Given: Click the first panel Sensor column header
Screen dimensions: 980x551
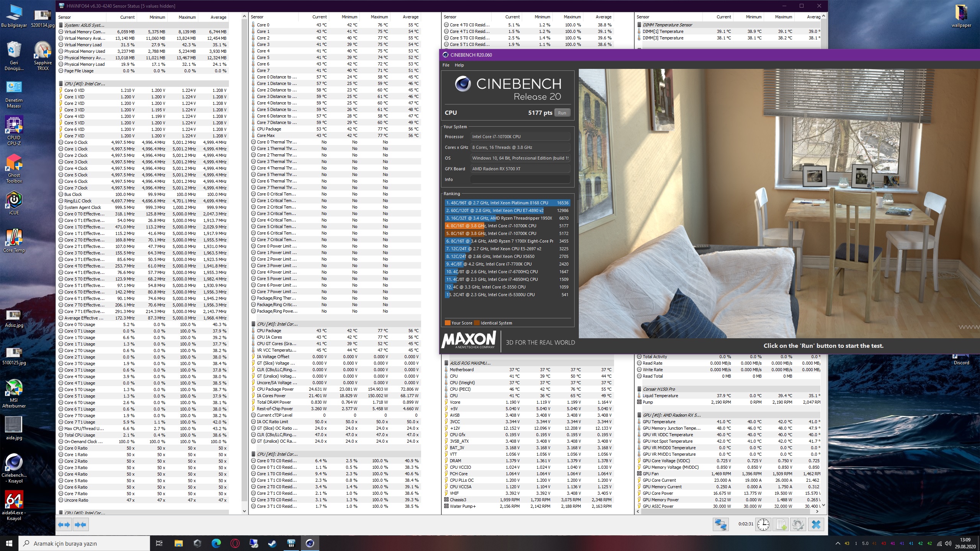Looking at the screenshot, I should [82, 17].
